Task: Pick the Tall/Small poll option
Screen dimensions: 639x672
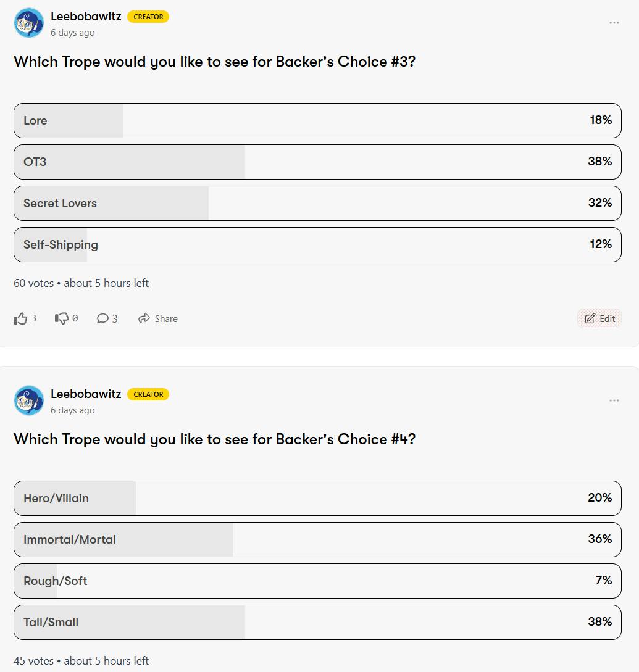Action: (x=317, y=622)
